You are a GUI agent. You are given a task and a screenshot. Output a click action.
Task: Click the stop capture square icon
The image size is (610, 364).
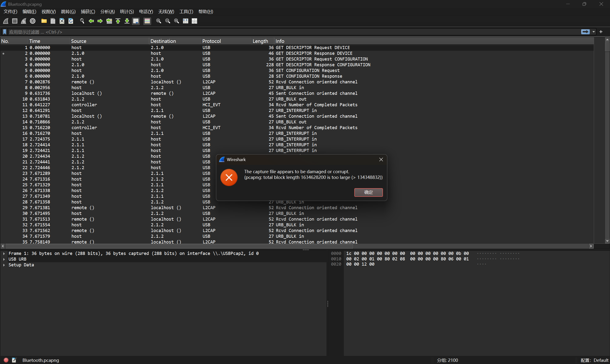point(15,21)
